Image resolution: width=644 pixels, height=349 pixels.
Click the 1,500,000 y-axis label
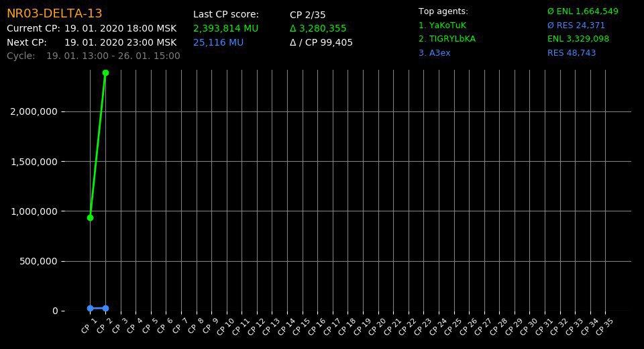click(34, 162)
